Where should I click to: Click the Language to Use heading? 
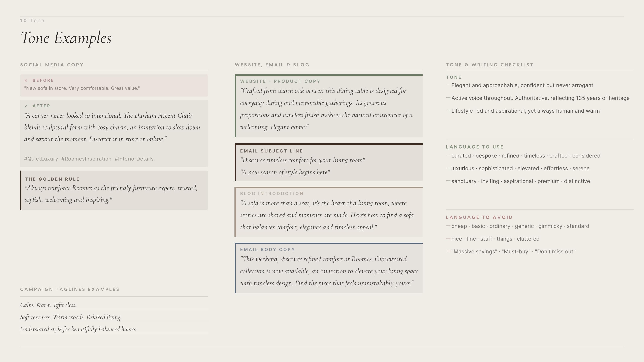475,147
